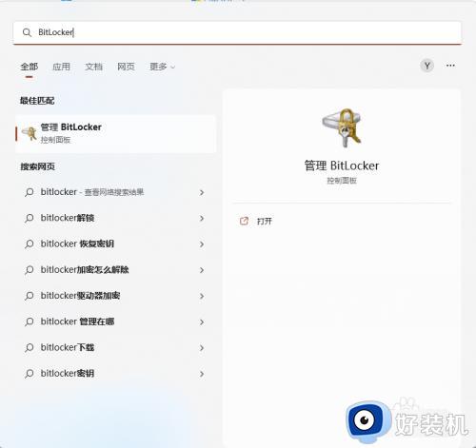476x448 pixels.
Task: Click 管理 BitLocker title in preview pane
Action: (x=342, y=166)
